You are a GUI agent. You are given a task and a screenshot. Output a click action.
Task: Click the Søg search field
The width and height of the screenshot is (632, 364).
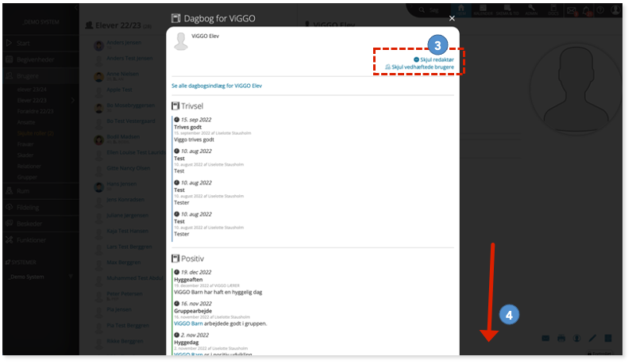pos(434,10)
